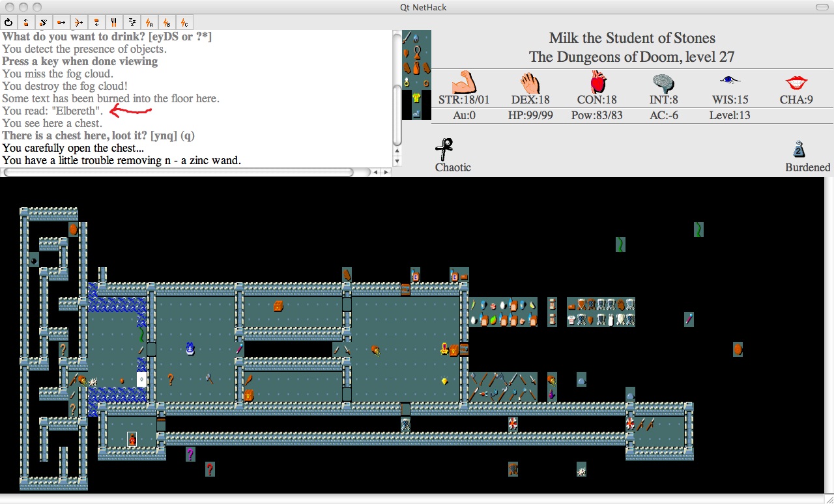This screenshot has height=504, width=834.
Task: Click the pick-axe item on the dungeon floor
Action: (209, 378)
